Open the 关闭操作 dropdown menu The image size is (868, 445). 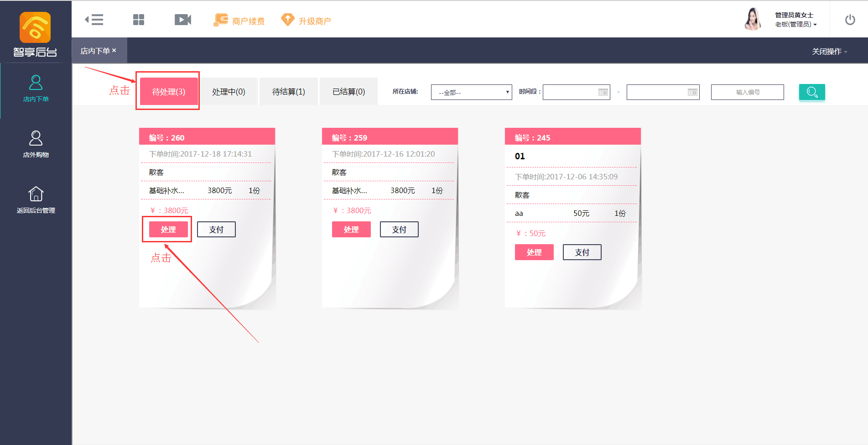(829, 51)
